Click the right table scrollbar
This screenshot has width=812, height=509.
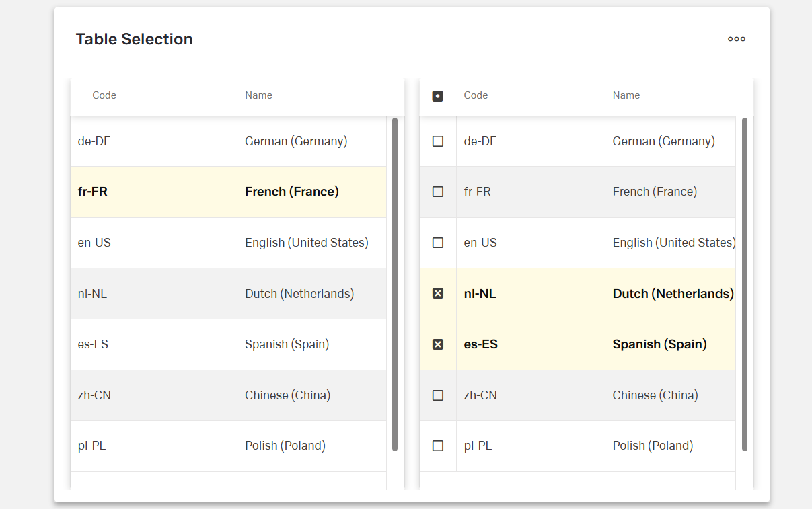[x=745, y=282]
